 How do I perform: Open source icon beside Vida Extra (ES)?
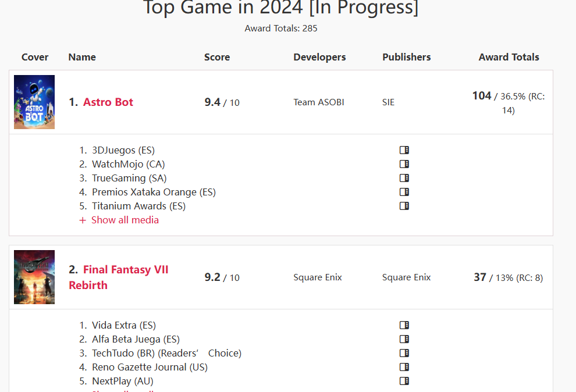tap(404, 325)
